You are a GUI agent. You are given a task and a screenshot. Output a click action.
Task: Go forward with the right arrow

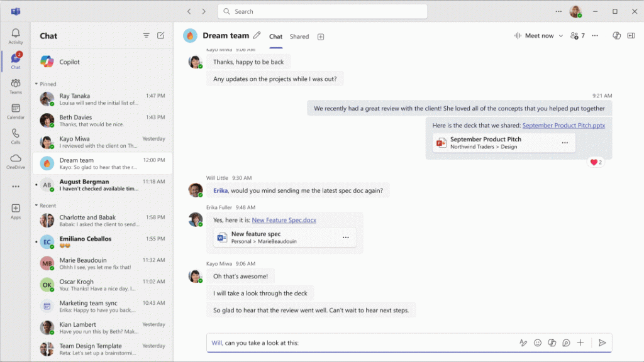pos(204,11)
